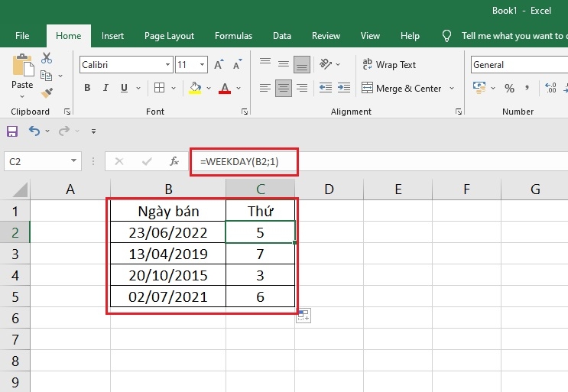Apply the Borders grid icon

159,88
